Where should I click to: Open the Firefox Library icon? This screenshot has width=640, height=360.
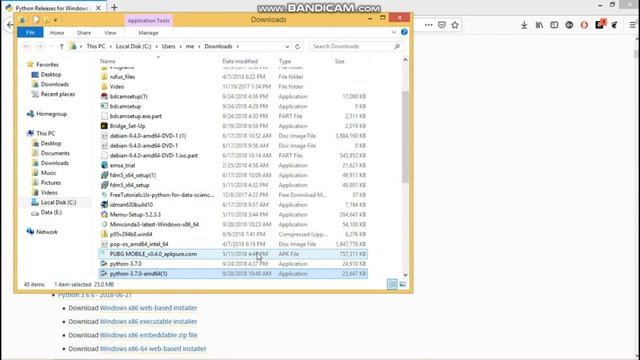pyautogui.click(x=539, y=25)
